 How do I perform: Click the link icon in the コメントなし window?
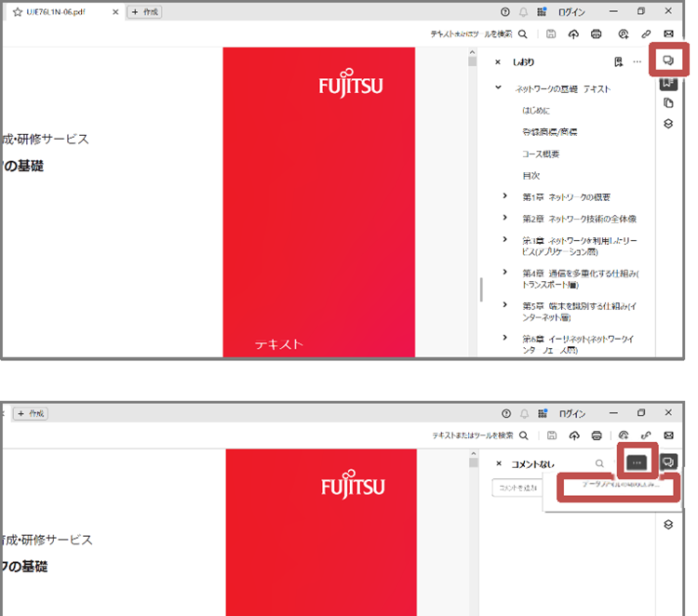tap(646, 435)
